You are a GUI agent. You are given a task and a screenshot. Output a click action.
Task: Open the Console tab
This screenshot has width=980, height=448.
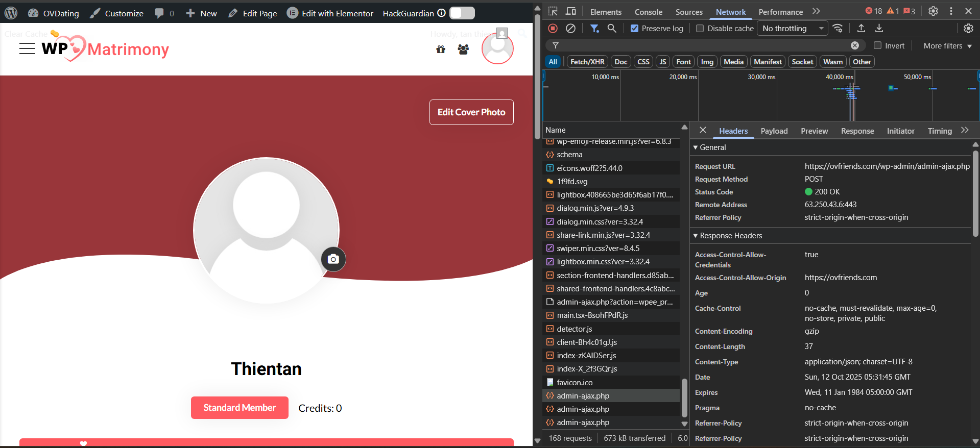pos(648,12)
